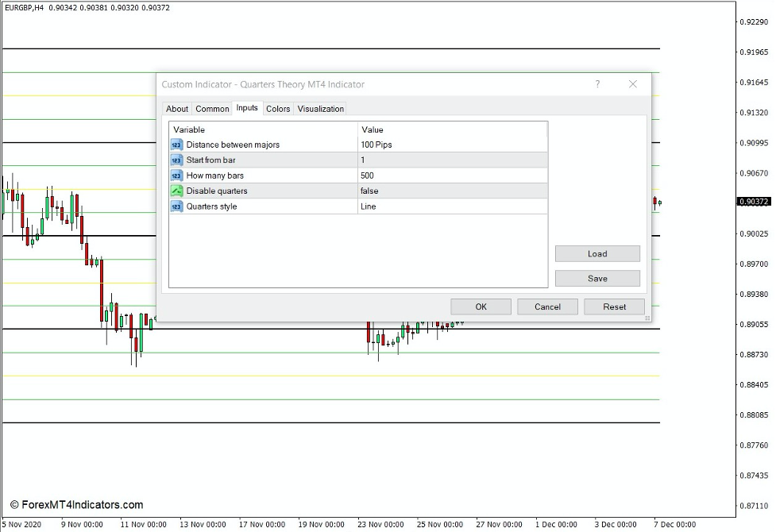
Task: Click the Load button to load a preset
Action: tap(596, 253)
